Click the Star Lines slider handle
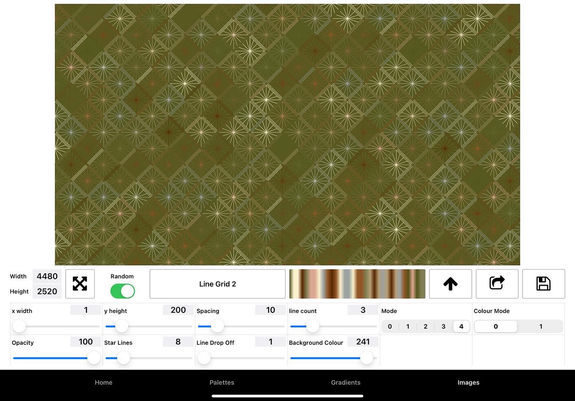Image resolution: width=575 pixels, height=401 pixels. (124, 358)
